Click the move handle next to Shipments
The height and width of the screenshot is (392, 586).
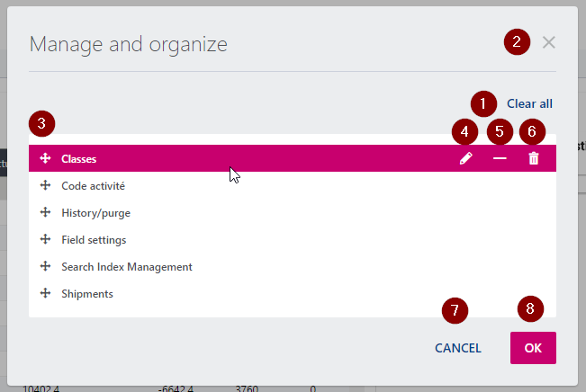45,294
